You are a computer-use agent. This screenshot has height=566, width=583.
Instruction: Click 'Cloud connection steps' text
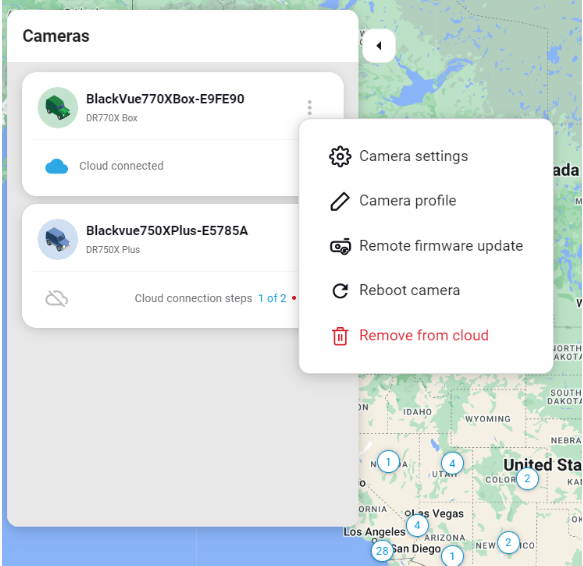click(193, 298)
